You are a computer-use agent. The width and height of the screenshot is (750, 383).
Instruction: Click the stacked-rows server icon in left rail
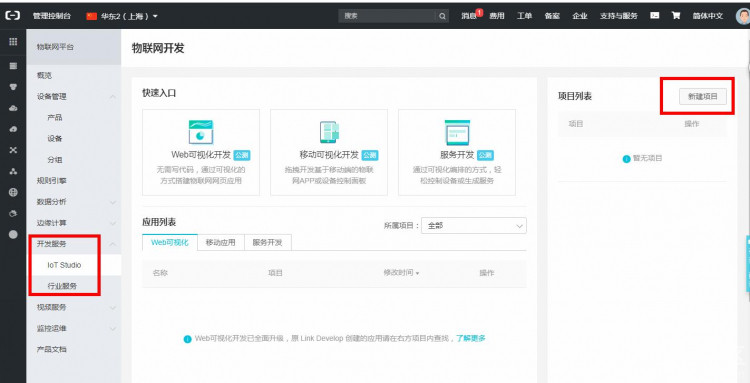[13, 66]
